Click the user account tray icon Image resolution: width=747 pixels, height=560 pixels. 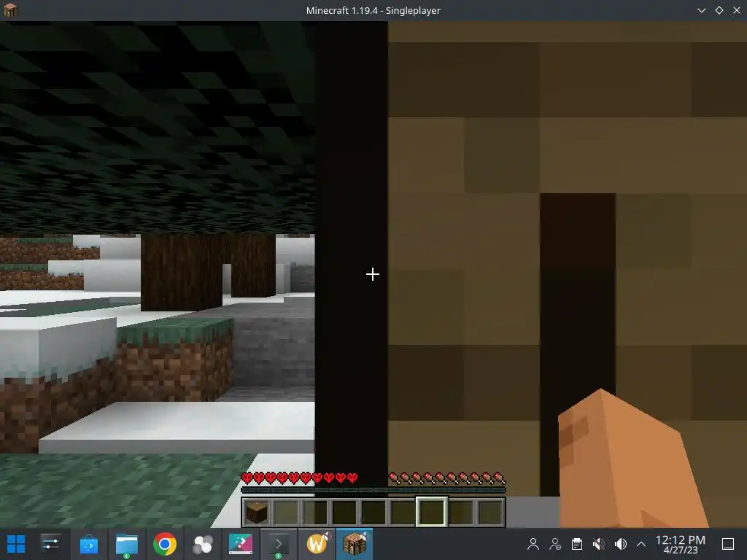tap(533, 544)
